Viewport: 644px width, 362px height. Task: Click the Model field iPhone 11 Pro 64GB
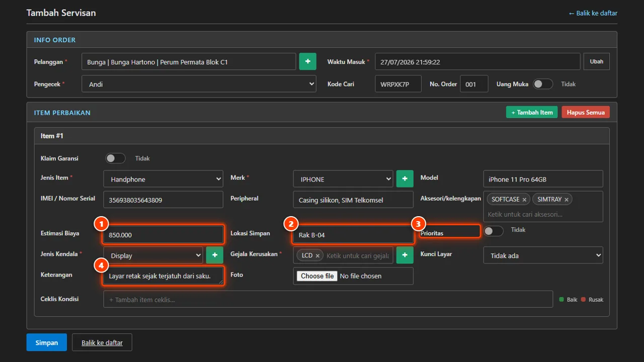(543, 179)
